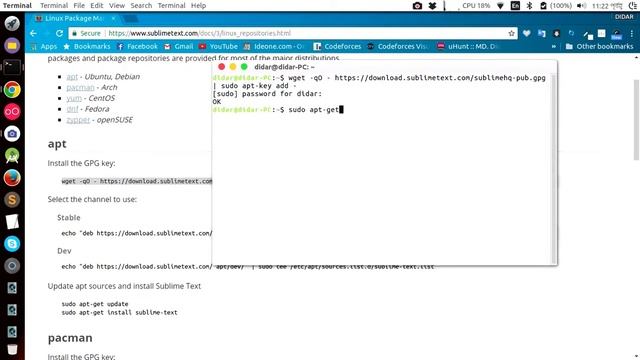
Task: Open Skype from the dock
Action: click(x=12, y=244)
